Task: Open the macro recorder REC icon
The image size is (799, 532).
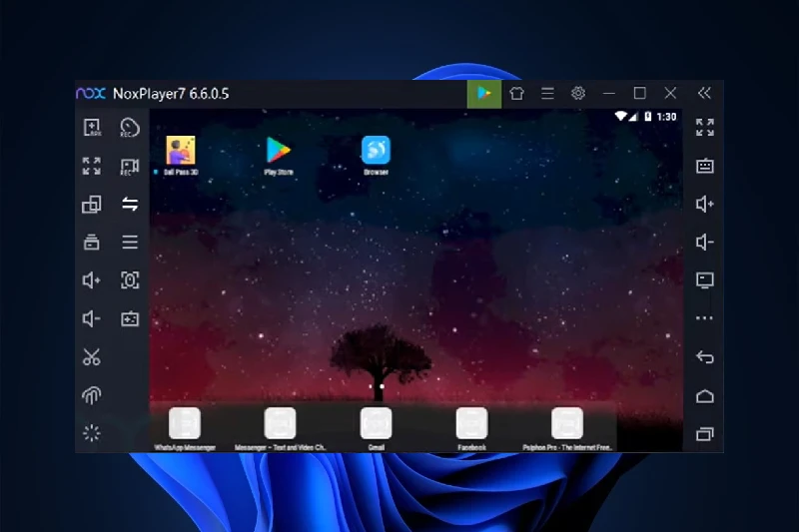Action: coord(129,128)
